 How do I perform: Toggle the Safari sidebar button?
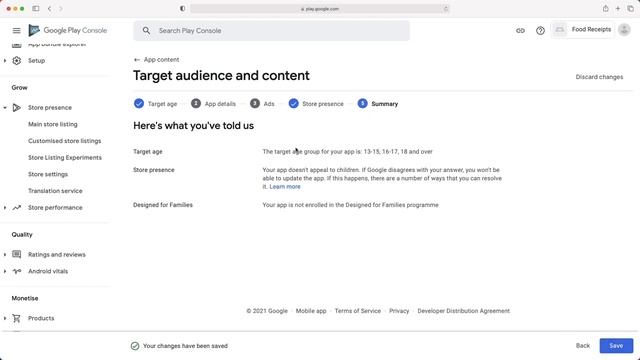(x=36, y=9)
